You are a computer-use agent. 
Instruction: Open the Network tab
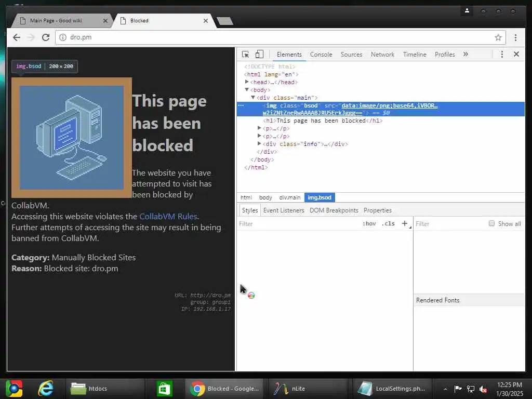tap(382, 54)
